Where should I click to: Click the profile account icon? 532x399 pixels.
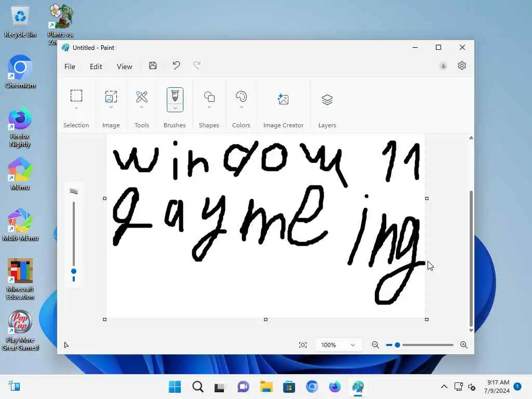click(x=443, y=66)
